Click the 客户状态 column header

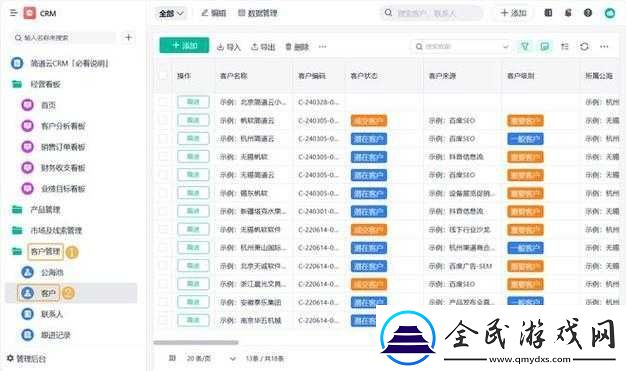point(364,75)
